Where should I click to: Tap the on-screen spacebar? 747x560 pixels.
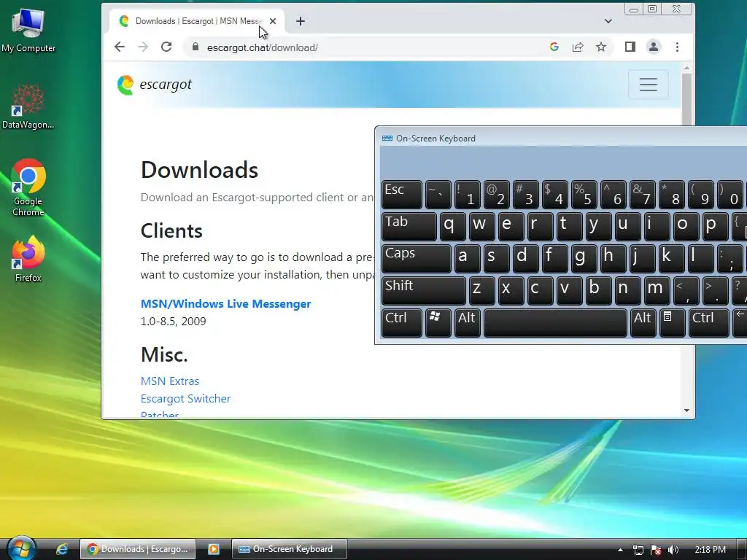(x=555, y=323)
